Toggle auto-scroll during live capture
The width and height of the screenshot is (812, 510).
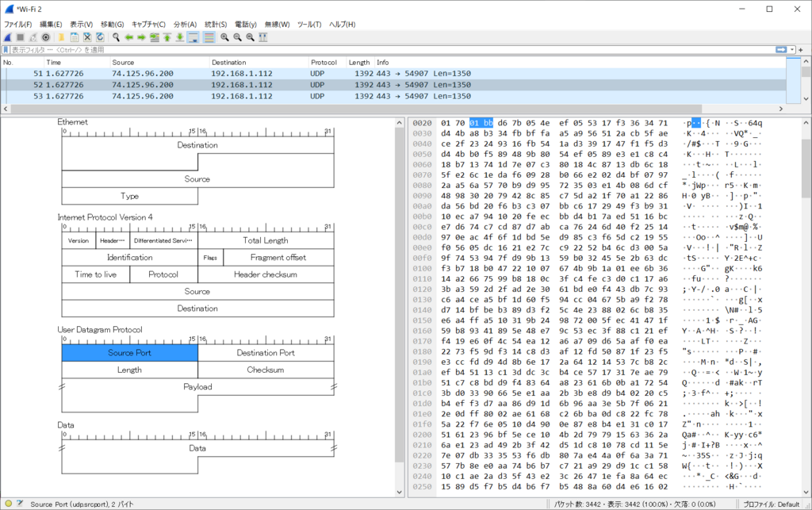[194, 37]
